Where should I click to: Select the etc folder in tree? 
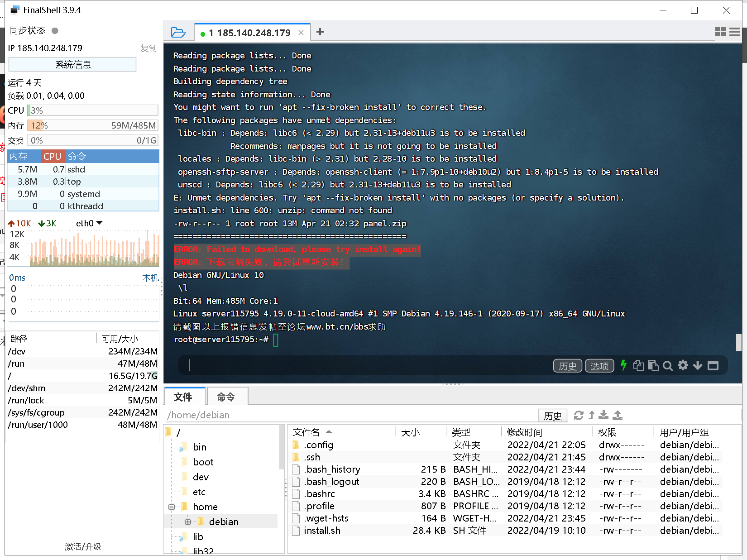point(199,492)
